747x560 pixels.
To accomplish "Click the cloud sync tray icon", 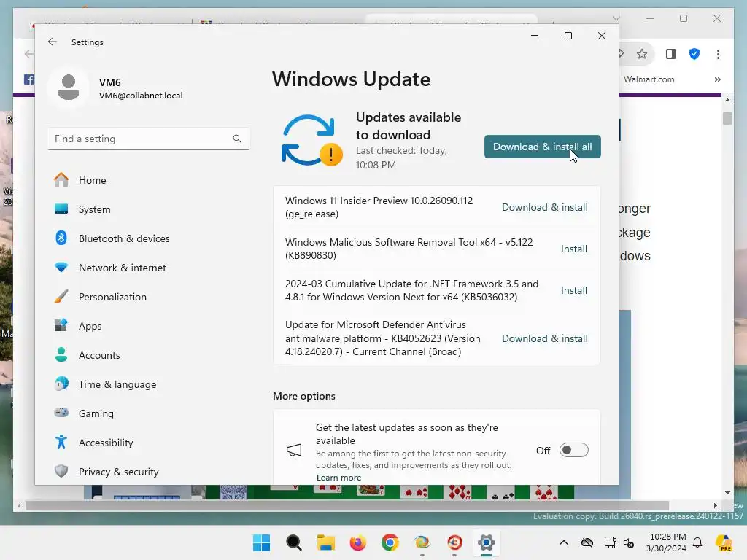I will pyautogui.click(x=587, y=542).
